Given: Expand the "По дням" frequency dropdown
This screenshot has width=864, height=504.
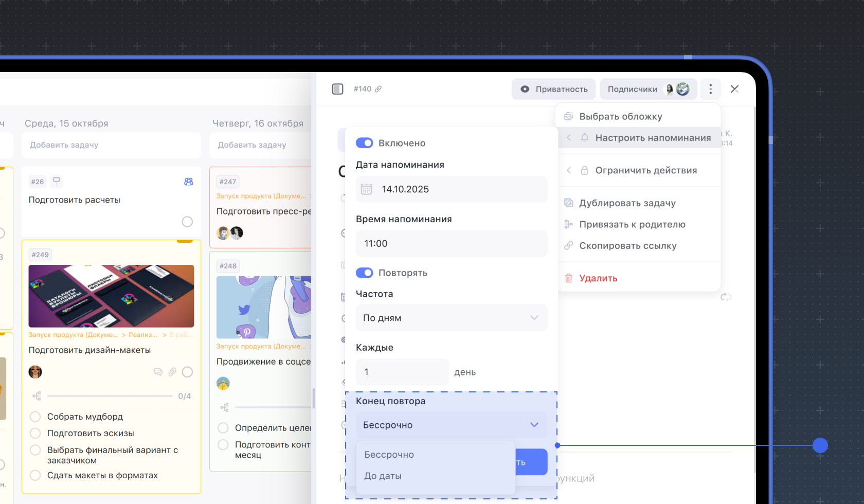Looking at the screenshot, I should click(451, 318).
